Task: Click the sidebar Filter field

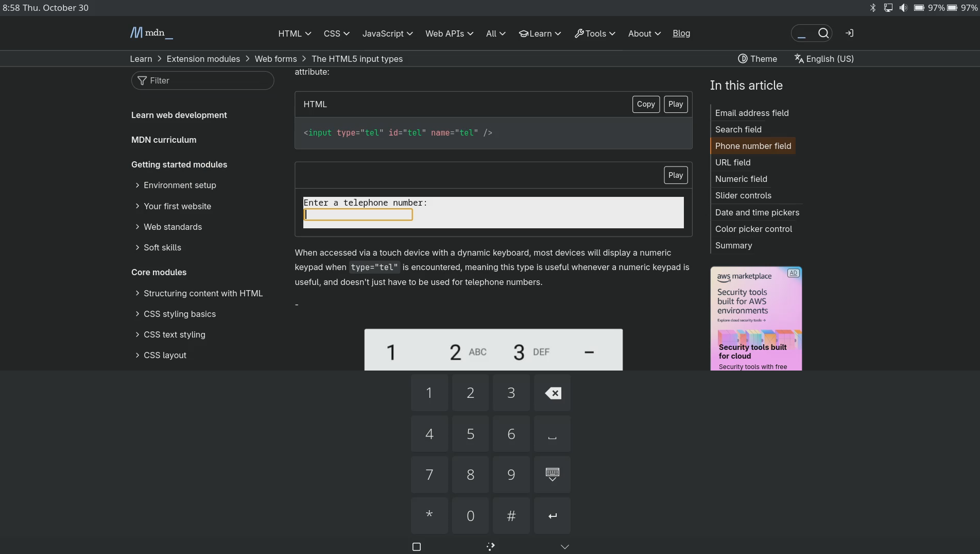Action: pyautogui.click(x=203, y=80)
